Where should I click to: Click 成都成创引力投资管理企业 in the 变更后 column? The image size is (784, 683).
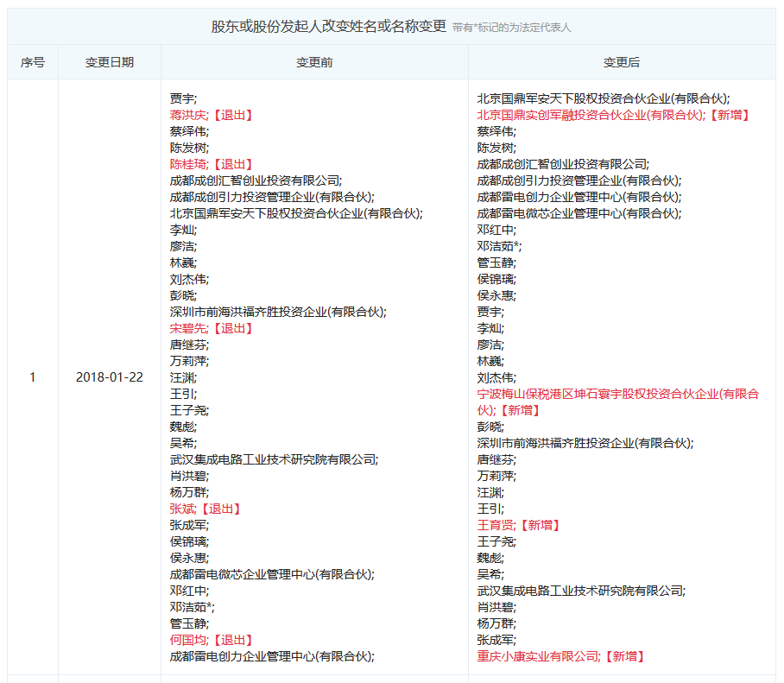pyautogui.click(x=579, y=180)
